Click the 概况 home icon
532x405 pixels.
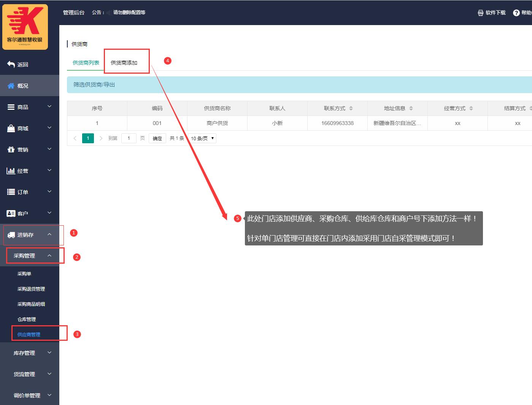11,86
